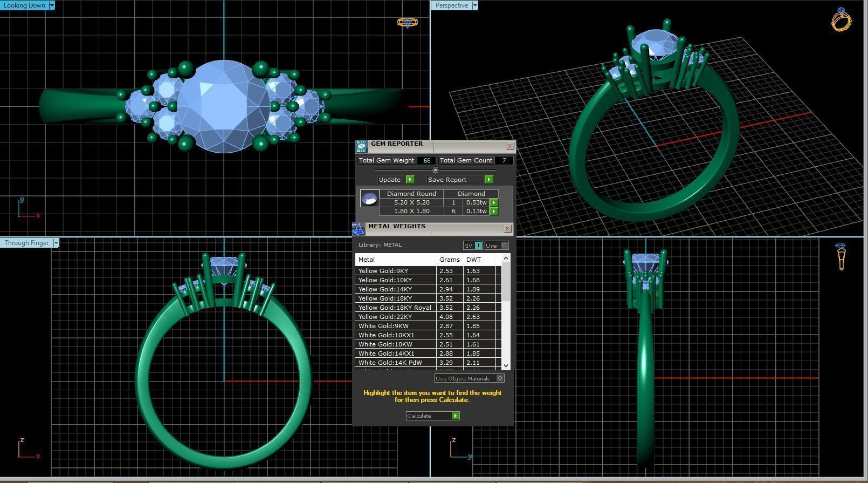Select Perspective viewport label
Viewport: 868px width, 483px height.
click(x=452, y=5)
